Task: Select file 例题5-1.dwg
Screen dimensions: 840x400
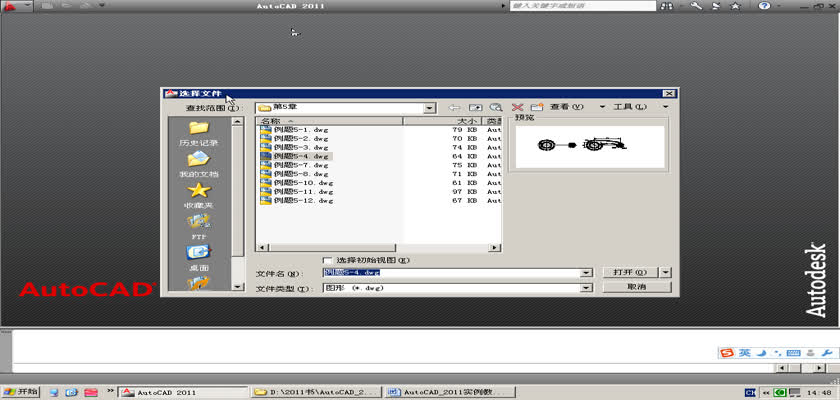Action: click(294, 130)
